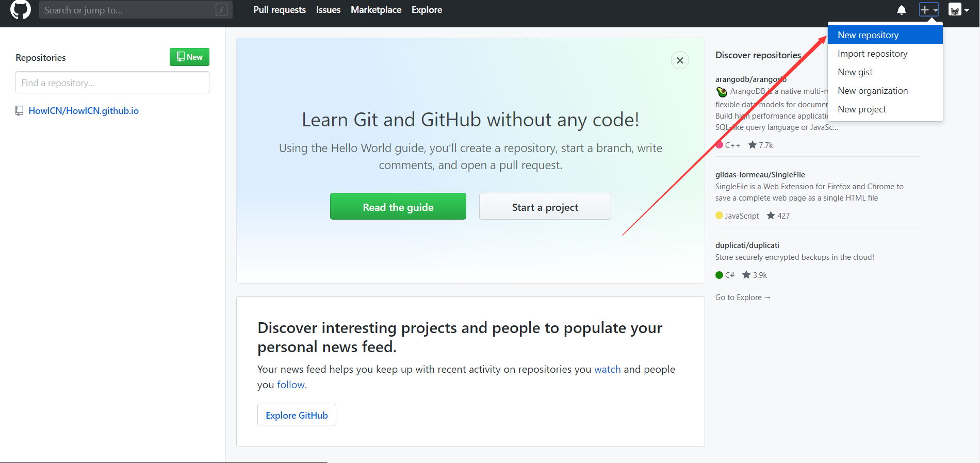The height and width of the screenshot is (463, 980).
Task: Go to Pull requests
Action: point(280,10)
